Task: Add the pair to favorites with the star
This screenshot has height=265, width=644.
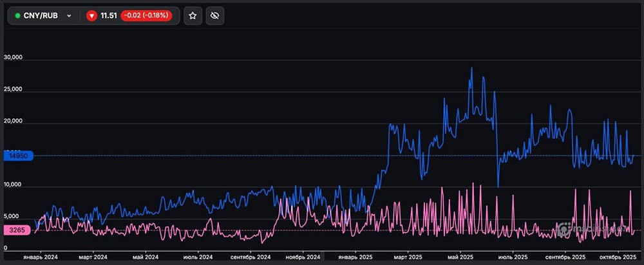Action: click(x=193, y=15)
